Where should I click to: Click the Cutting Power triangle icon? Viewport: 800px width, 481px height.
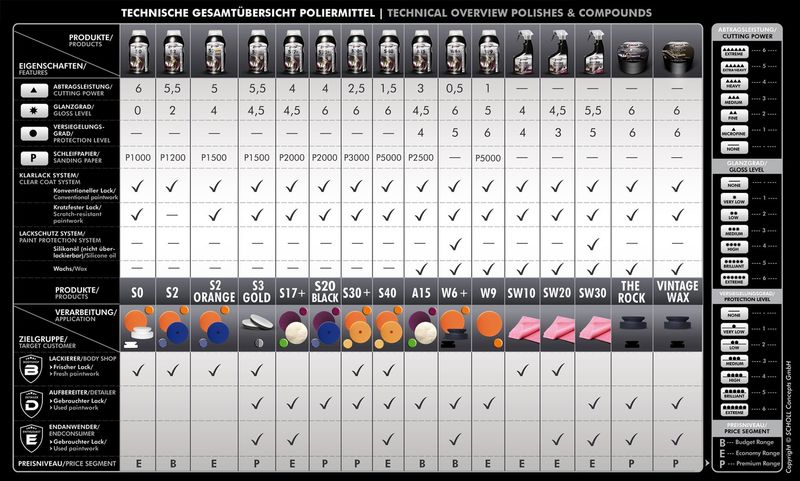[33, 90]
